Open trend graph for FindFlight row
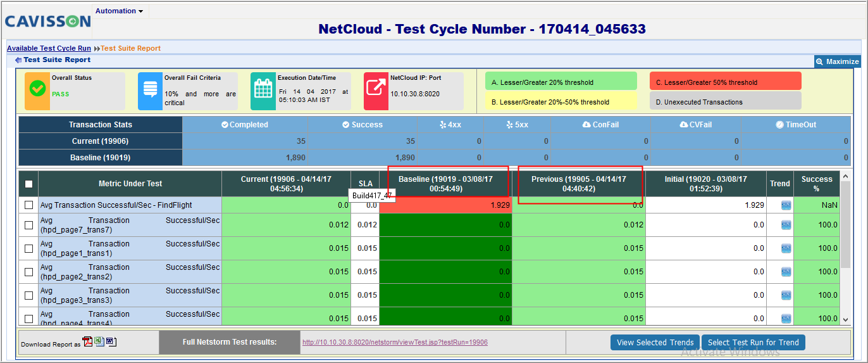 click(786, 205)
